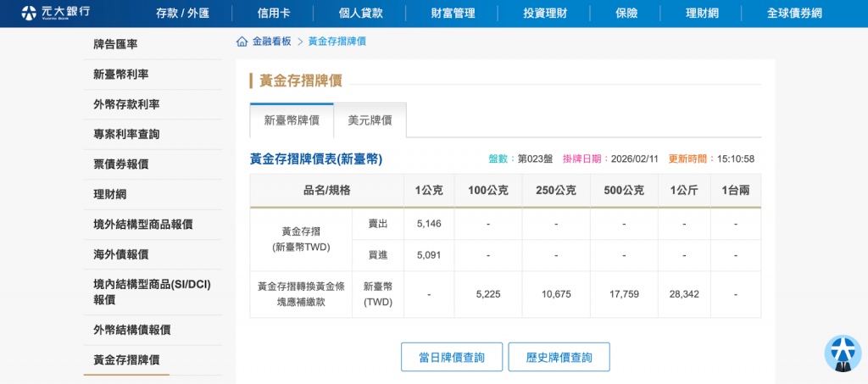Screen dimensions: 868x384
Task: Expand the 個人貸款 navigation dropdown
Action: tap(360, 14)
